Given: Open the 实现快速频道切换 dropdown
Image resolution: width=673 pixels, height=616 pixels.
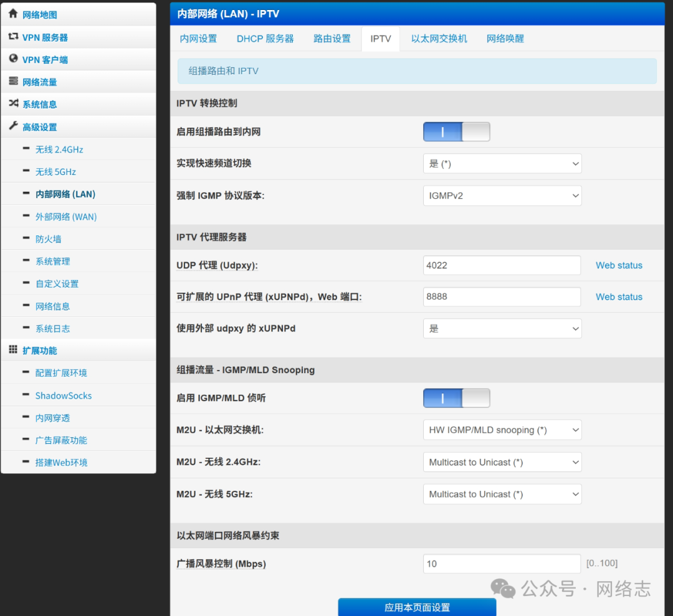Looking at the screenshot, I should [x=502, y=164].
